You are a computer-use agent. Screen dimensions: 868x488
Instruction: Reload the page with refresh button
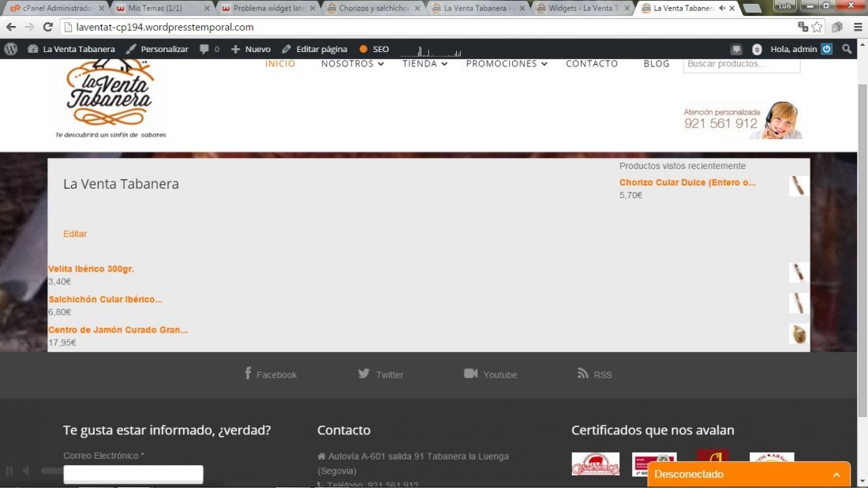click(47, 27)
